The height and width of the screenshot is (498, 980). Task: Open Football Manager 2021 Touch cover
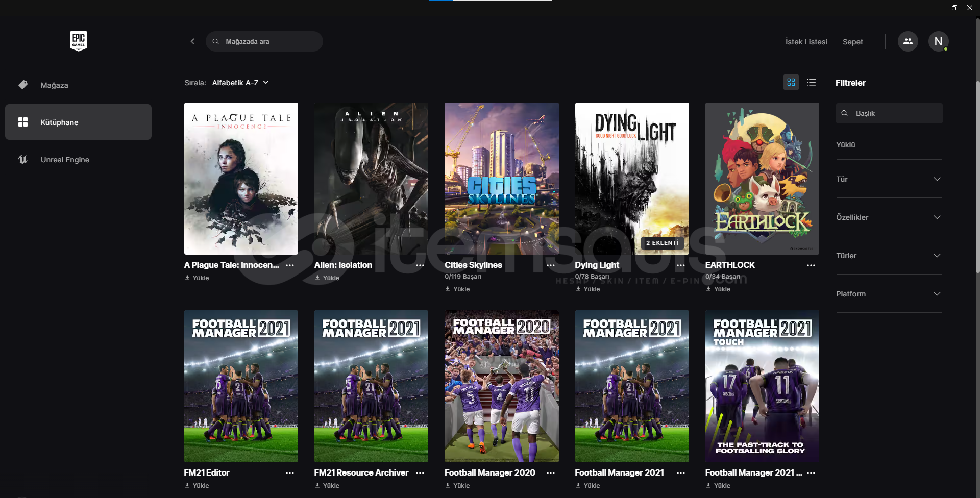pyautogui.click(x=762, y=386)
